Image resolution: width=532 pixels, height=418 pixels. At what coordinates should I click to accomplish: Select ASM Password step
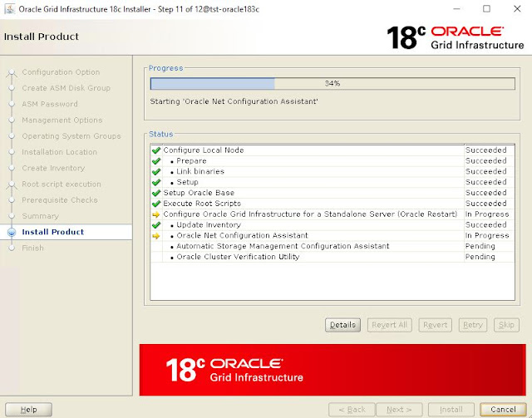[50, 104]
